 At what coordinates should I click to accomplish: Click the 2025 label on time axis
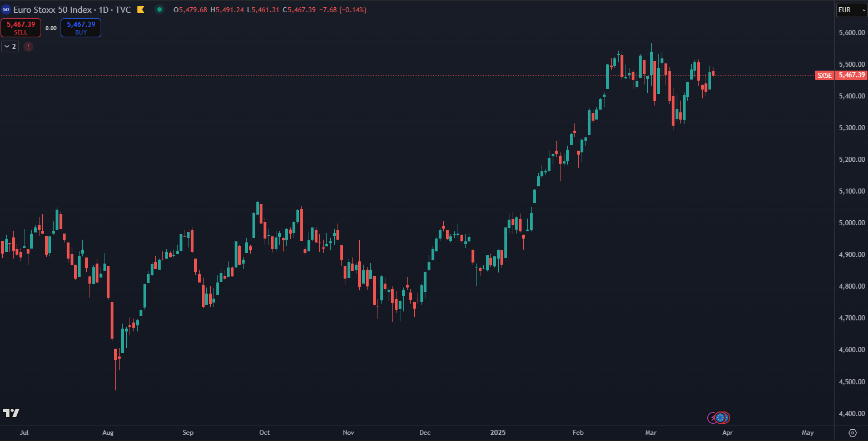499,433
